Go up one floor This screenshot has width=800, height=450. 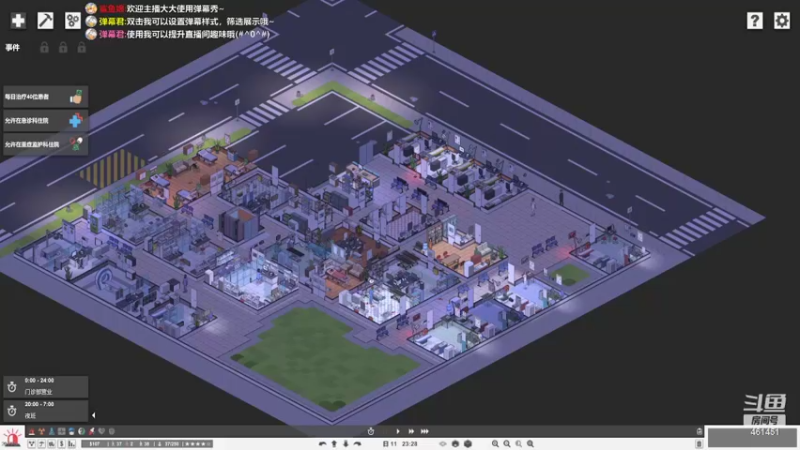pyautogui.click(x=334, y=444)
